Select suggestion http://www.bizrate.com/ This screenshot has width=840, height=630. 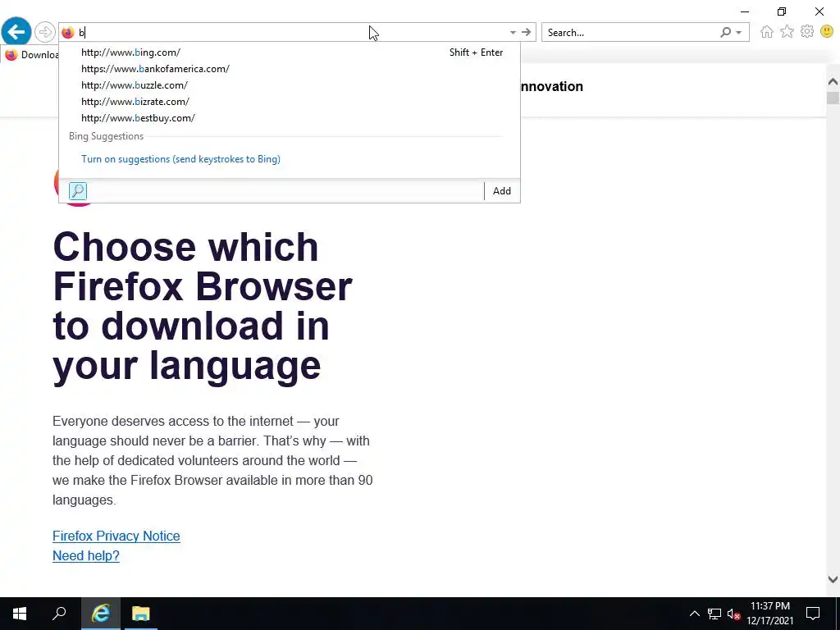tap(290, 102)
